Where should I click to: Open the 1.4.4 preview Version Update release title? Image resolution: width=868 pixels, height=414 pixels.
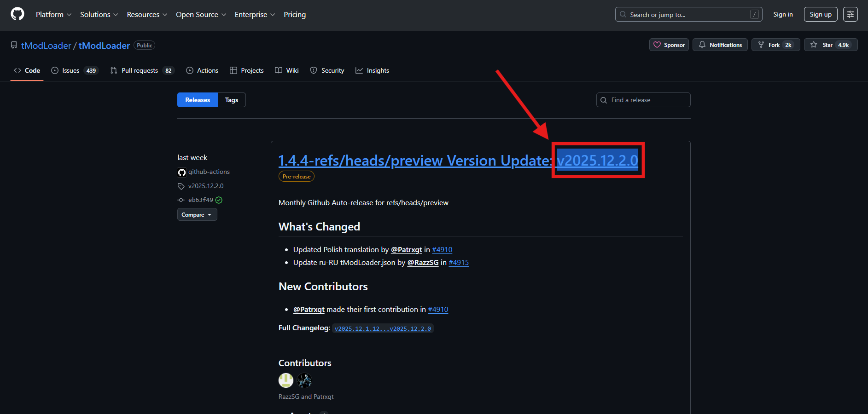pyautogui.click(x=458, y=161)
